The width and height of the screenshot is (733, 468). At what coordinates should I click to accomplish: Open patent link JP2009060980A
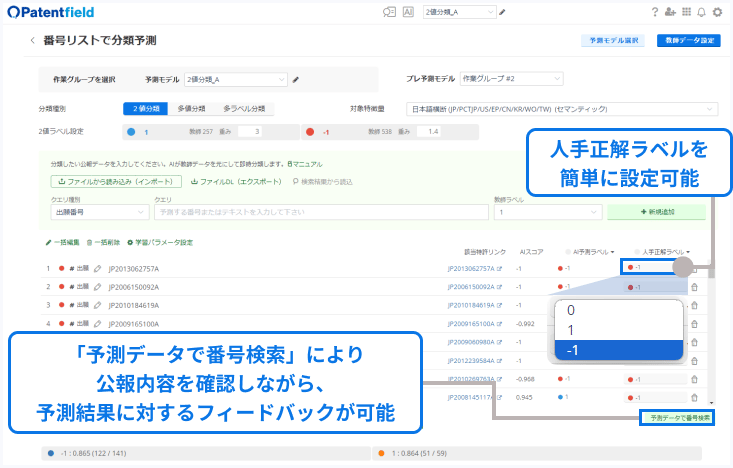click(474, 342)
